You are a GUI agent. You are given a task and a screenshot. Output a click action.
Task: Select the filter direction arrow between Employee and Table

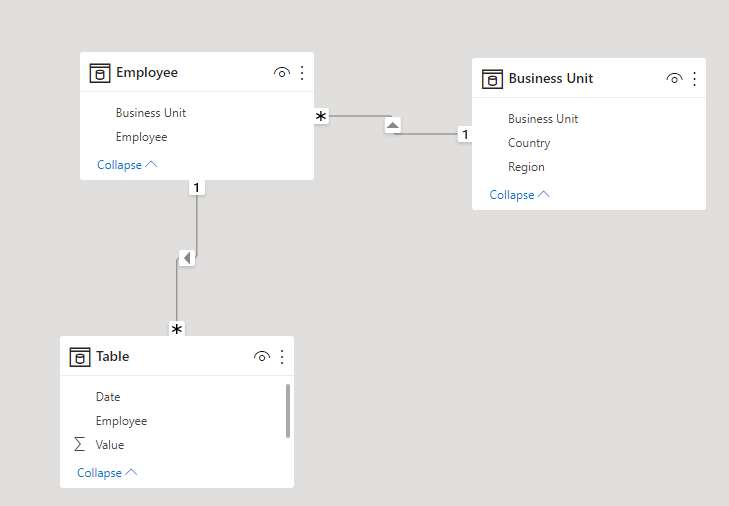(187, 258)
